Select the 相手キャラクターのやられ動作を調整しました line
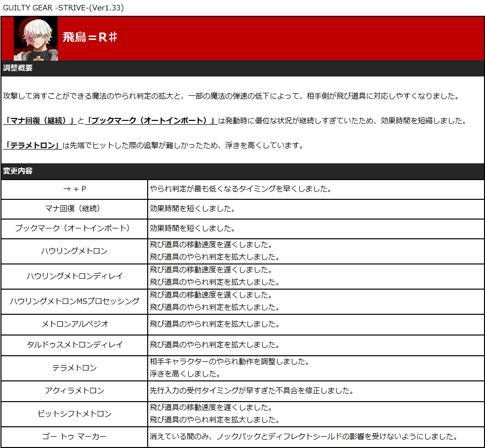 [230, 362]
